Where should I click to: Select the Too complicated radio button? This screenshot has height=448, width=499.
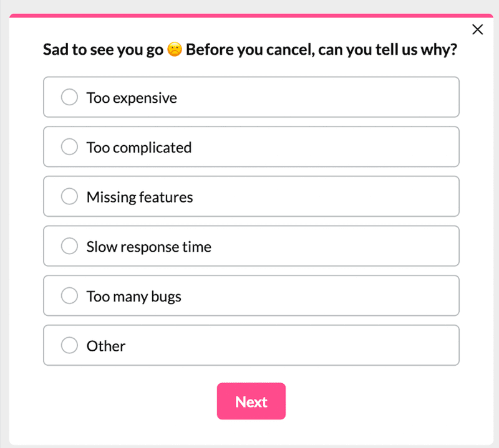69,147
